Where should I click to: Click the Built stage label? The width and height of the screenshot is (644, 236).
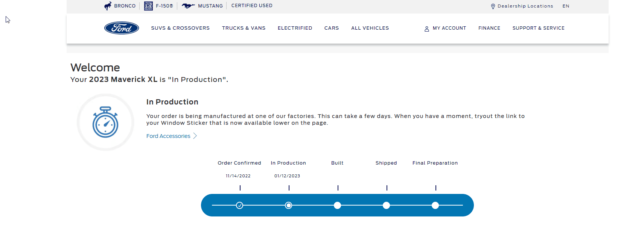click(x=337, y=163)
